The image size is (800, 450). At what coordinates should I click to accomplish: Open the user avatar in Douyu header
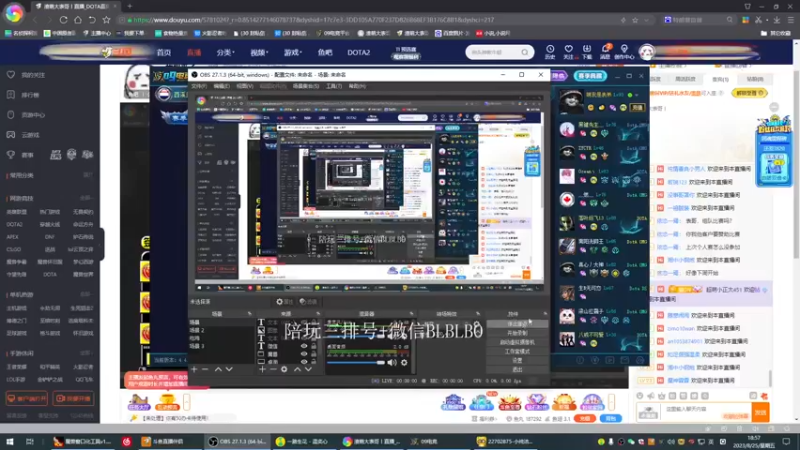tap(646, 52)
